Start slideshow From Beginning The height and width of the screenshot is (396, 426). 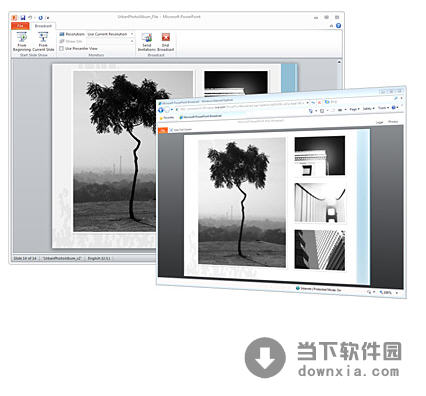(22, 42)
